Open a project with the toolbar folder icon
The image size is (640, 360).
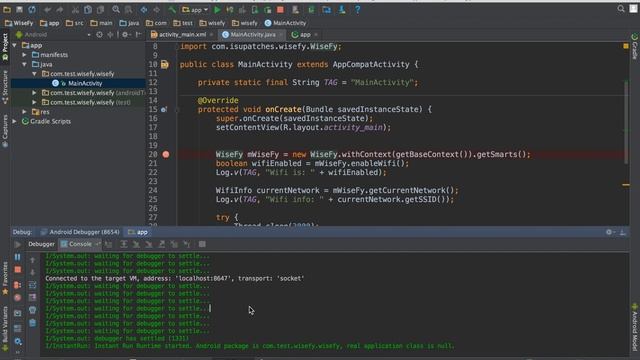click(7, 9)
